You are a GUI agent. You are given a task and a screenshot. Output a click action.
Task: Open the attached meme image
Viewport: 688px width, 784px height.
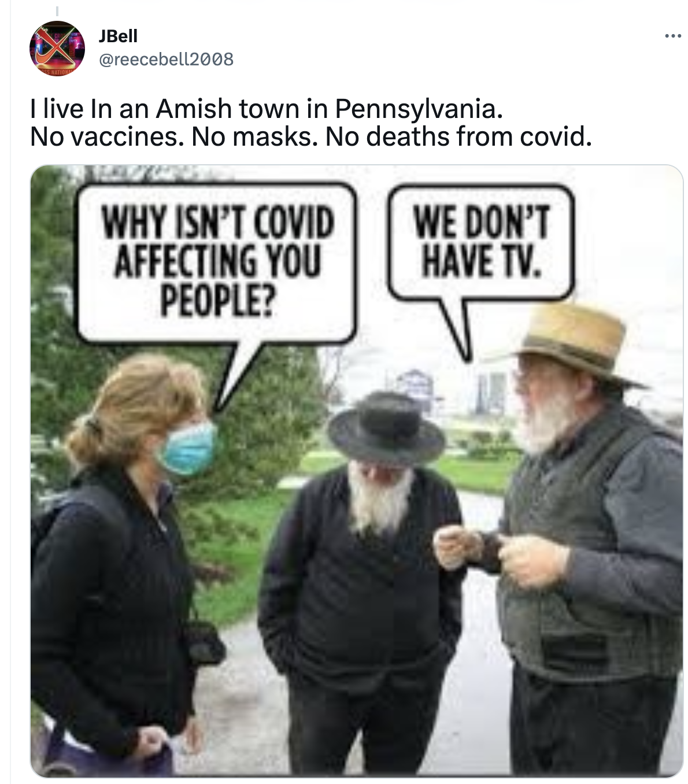tap(357, 471)
